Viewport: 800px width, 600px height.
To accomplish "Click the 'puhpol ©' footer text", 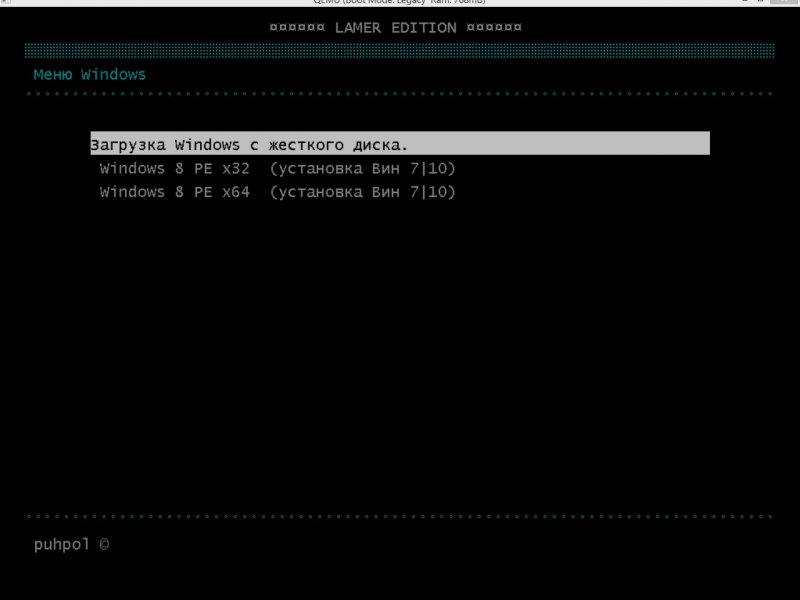I will 71,544.
